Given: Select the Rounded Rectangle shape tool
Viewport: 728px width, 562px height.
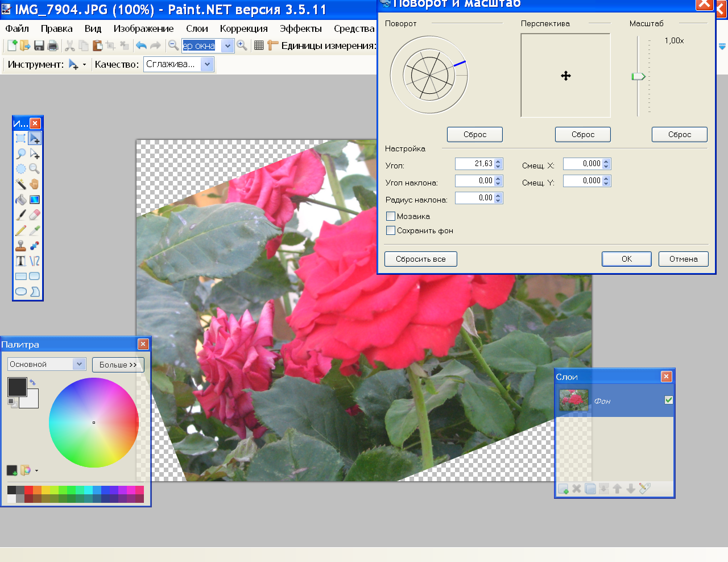Looking at the screenshot, I should (x=35, y=276).
